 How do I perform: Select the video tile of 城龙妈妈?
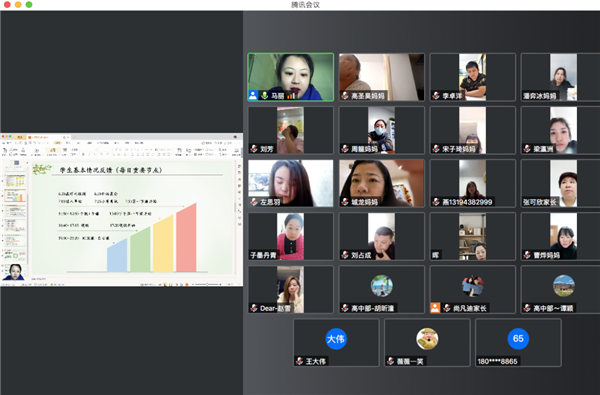382,183
